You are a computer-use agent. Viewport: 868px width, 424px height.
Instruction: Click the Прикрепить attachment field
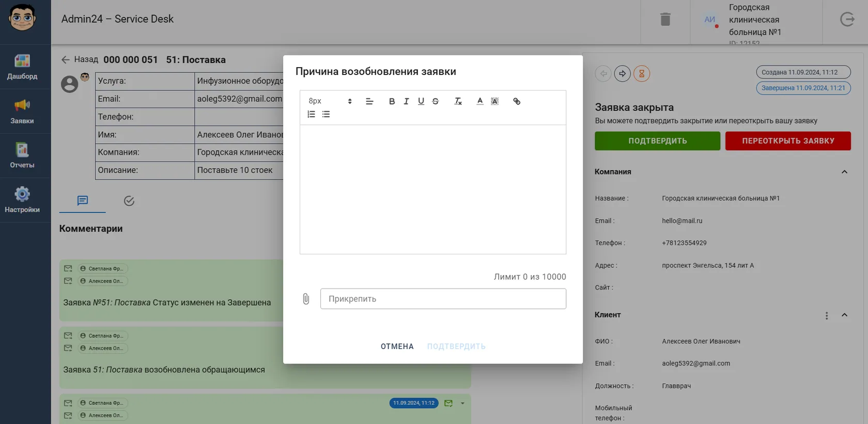point(443,299)
